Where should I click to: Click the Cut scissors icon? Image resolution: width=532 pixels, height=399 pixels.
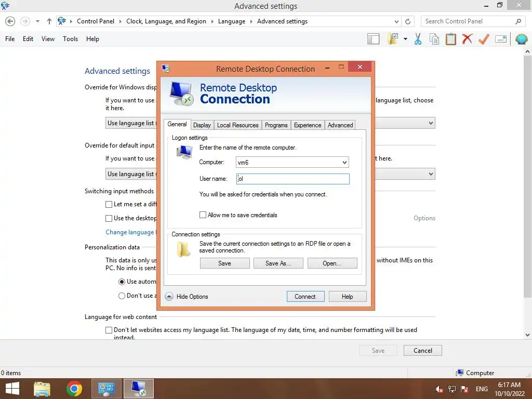418,39
